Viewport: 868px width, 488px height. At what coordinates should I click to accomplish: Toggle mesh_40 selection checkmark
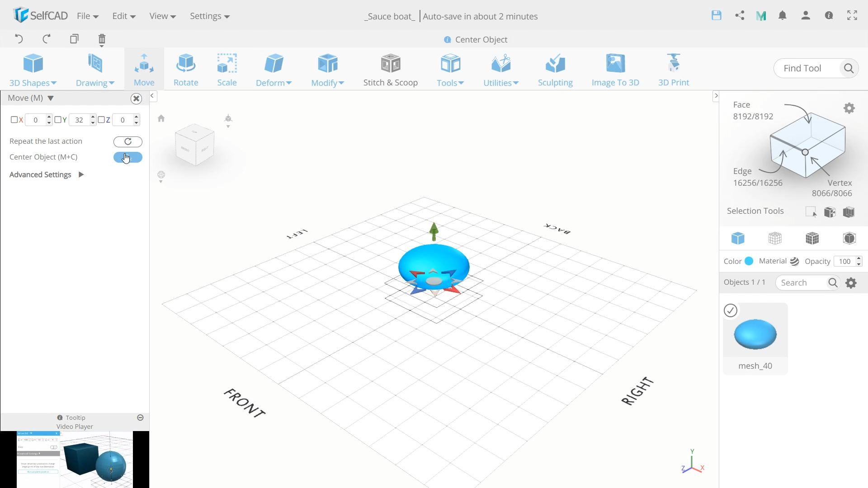[x=731, y=310]
